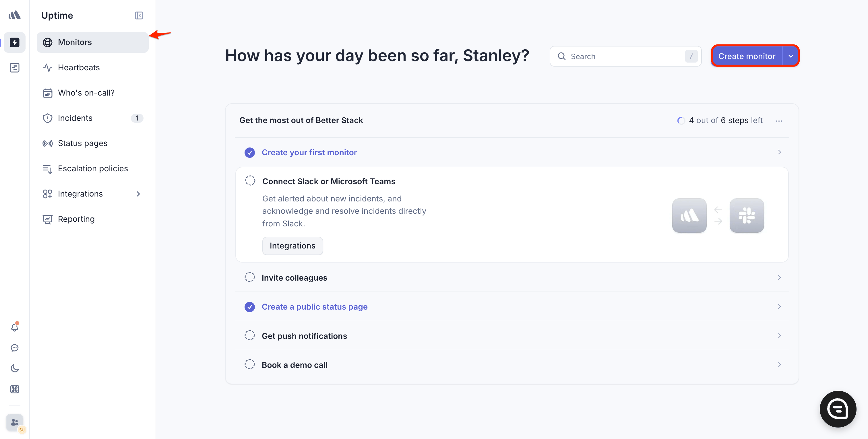Click the Integrations button under Slack

tap(292, 246)
